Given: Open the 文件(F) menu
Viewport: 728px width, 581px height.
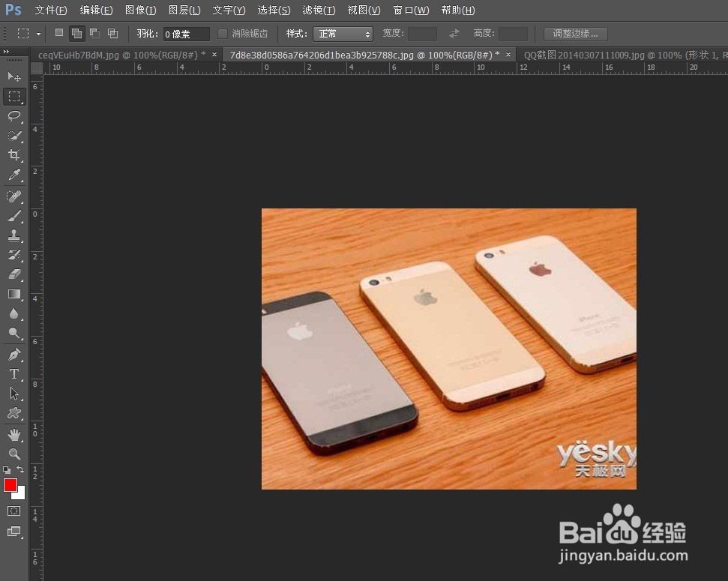Looking at the screenshot, I should click(x=50, y=10).
